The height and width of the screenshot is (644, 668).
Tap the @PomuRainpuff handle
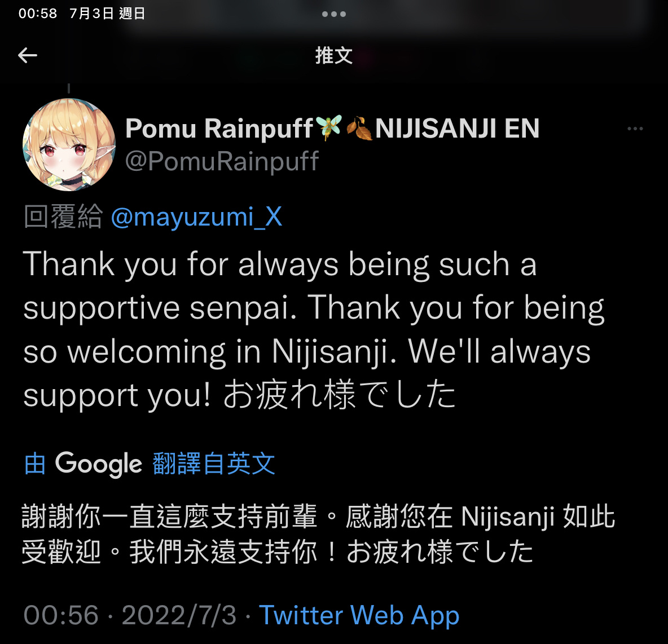pyautogui.click(x=222, y=161)
